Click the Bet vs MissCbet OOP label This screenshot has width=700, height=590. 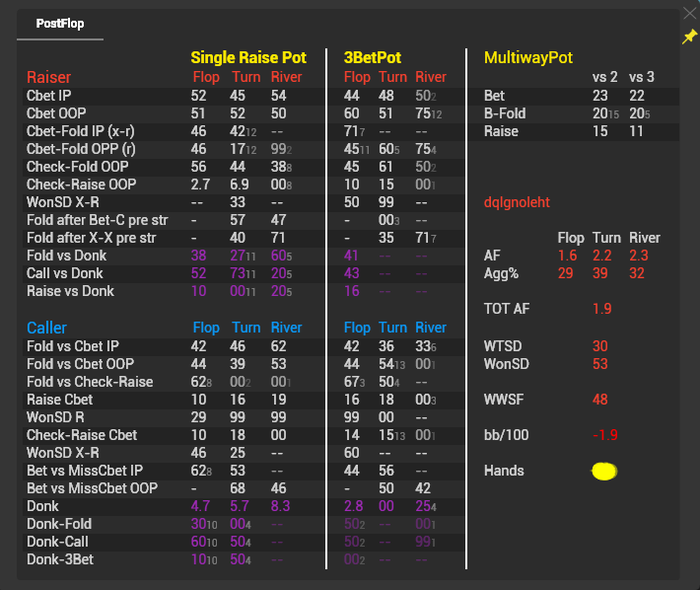92,488
